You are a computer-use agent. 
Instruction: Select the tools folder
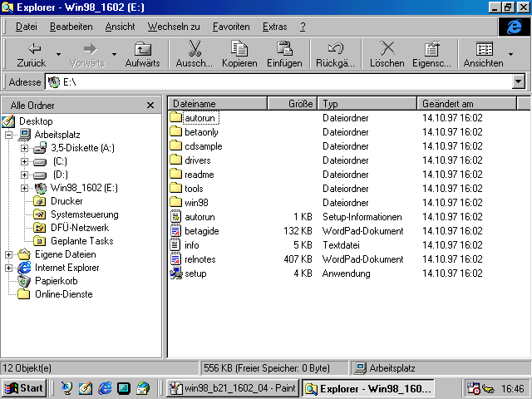point(194,189)
